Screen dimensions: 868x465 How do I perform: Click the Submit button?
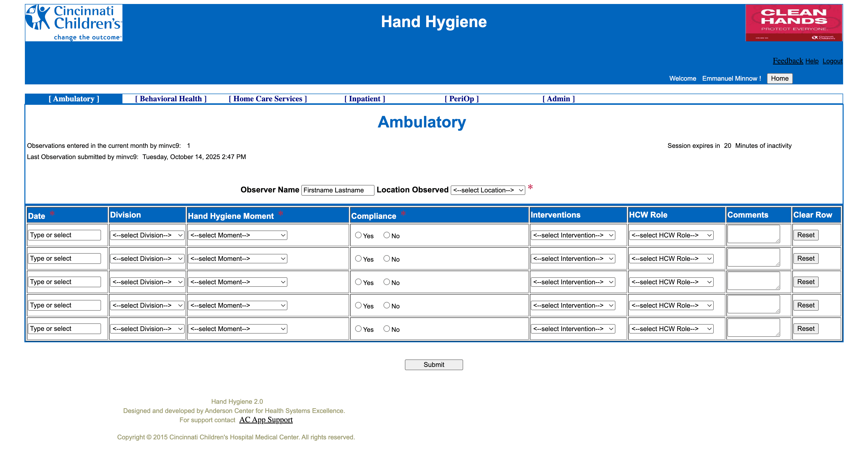point(434,365)
